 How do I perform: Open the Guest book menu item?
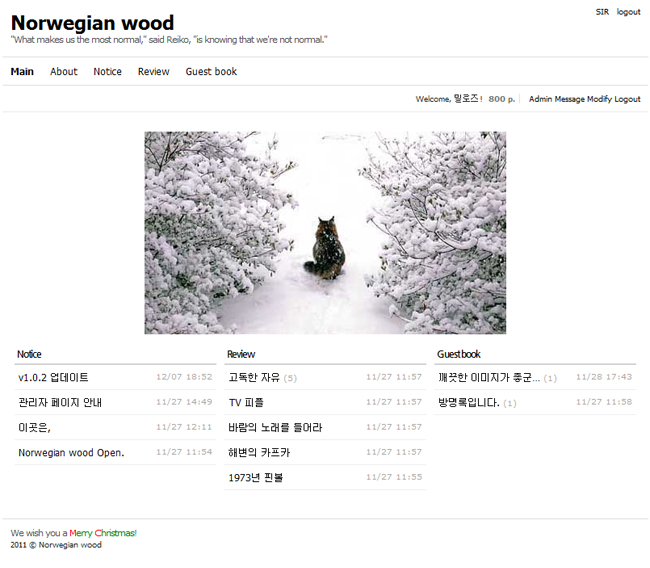click(x=211, y=72)
